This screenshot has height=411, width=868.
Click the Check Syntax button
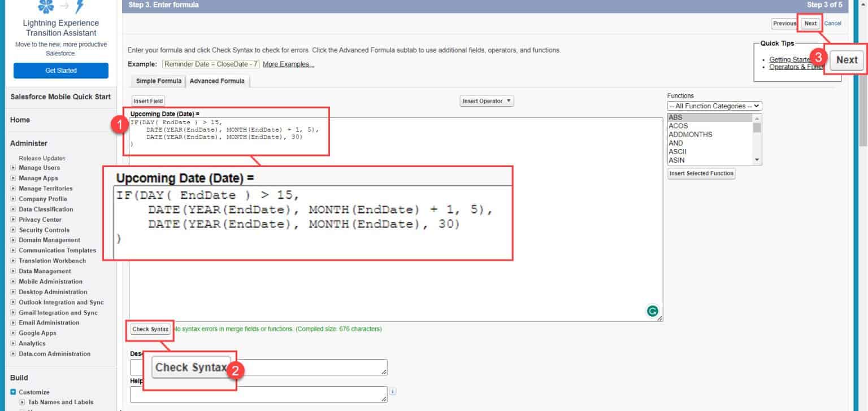point(149,329)
